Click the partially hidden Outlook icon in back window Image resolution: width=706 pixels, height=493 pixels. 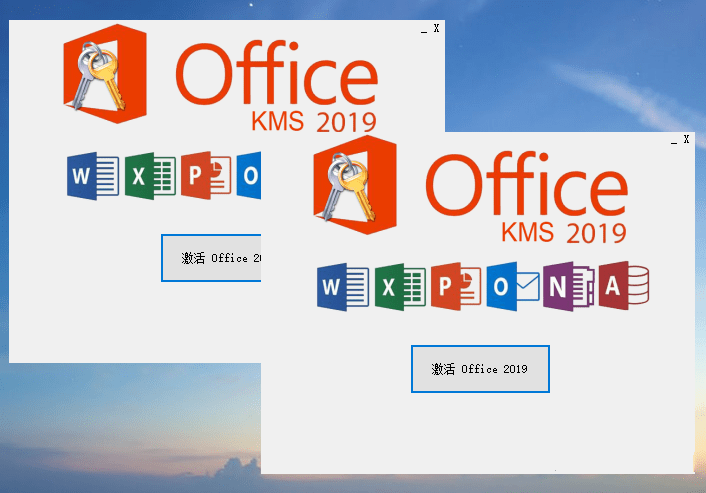pos(249,176)
